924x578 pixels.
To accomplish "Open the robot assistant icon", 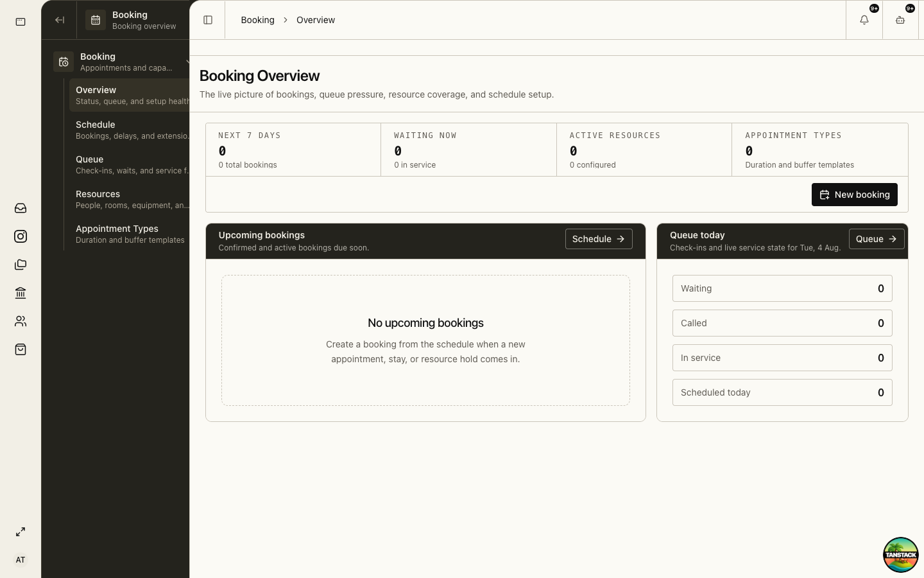I will pos(900,20).
